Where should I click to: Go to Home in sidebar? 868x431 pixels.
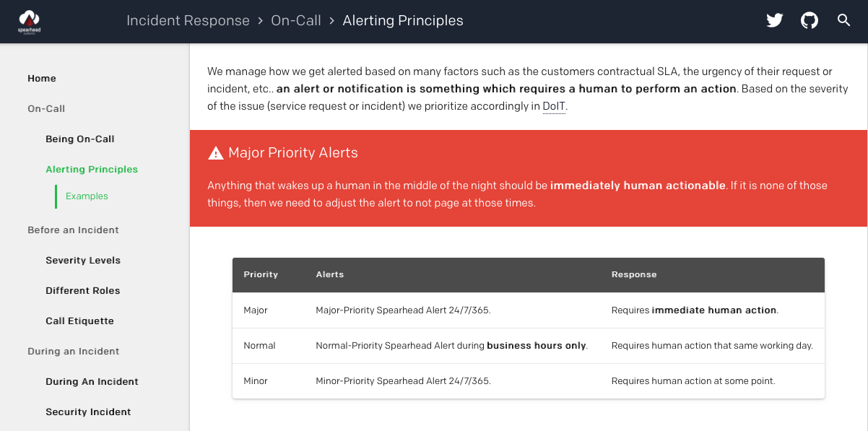pyautogui.click(x=42, y=78)
